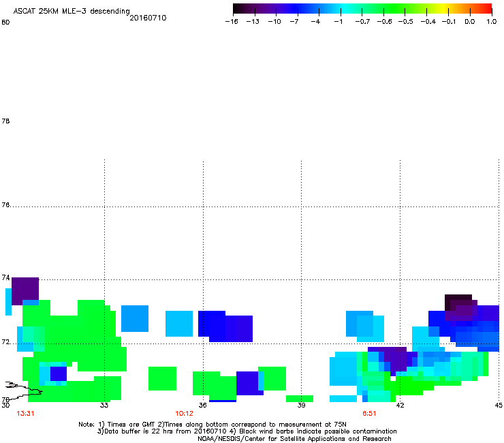Click the 45 longitude axis label
Image resolution: width=504 pixels, height=443 pixels.
499,405
